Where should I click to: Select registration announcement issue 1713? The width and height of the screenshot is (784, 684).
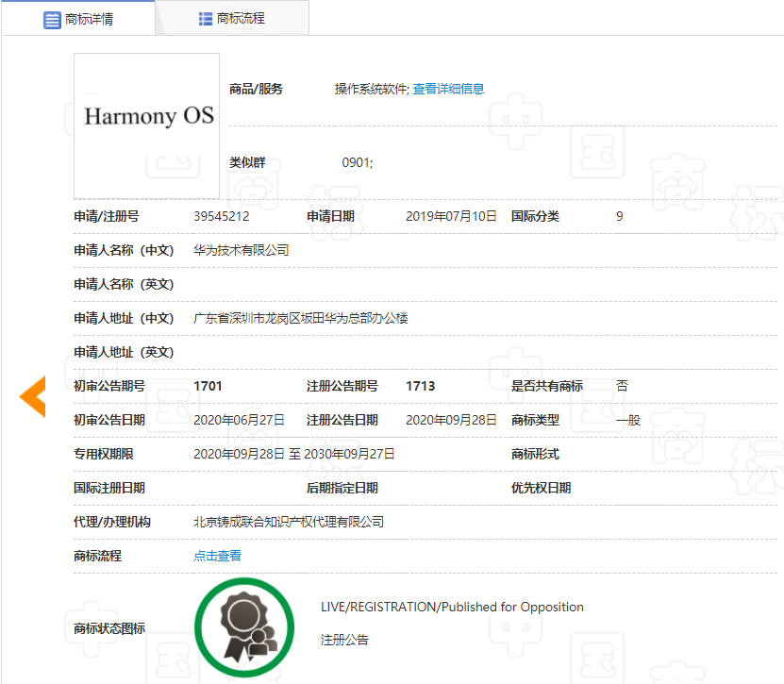[x=421, y=386]
